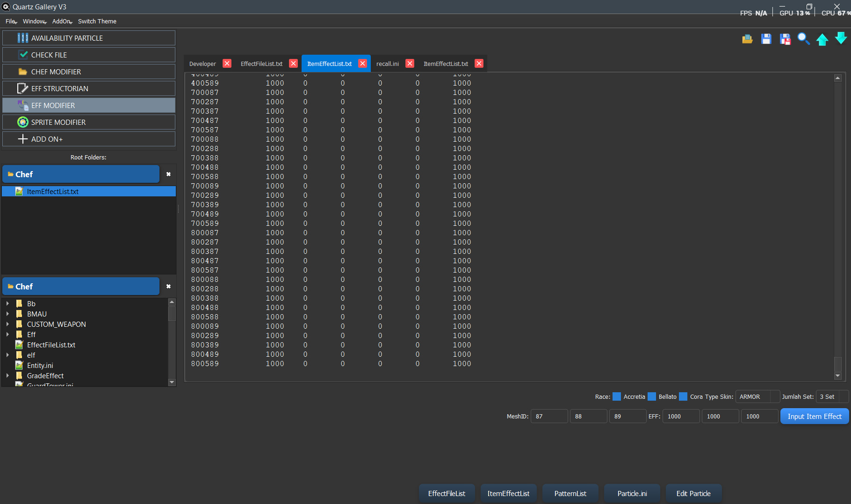
Task: Click the Input Item Effect button
Action: click(x=815, y=416)
